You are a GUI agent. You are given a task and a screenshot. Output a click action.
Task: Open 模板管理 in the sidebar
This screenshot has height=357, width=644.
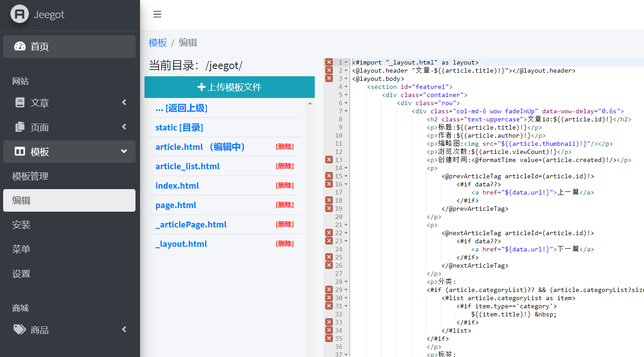tap(30, 176)
